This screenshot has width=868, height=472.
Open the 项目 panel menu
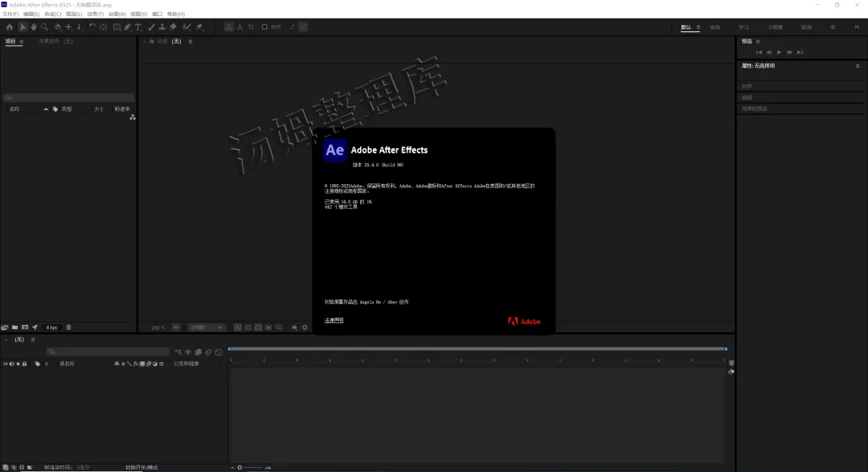[x=22, y=42]
